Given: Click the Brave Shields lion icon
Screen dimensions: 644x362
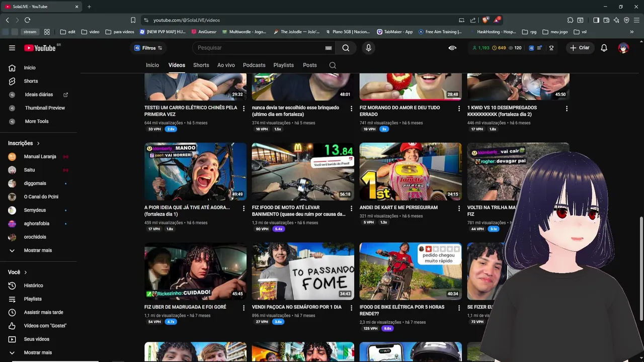Looking at the screenshot, I should tap(486, 20).
